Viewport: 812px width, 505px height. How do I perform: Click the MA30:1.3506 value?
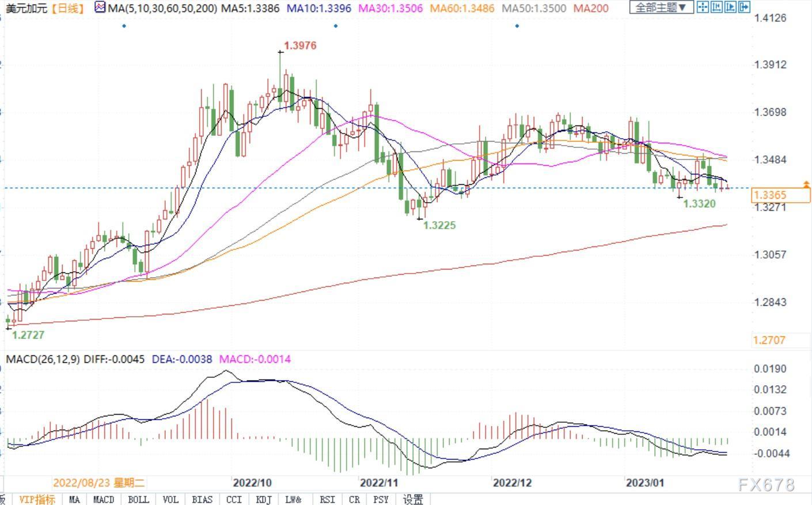[x=390, y=8]
